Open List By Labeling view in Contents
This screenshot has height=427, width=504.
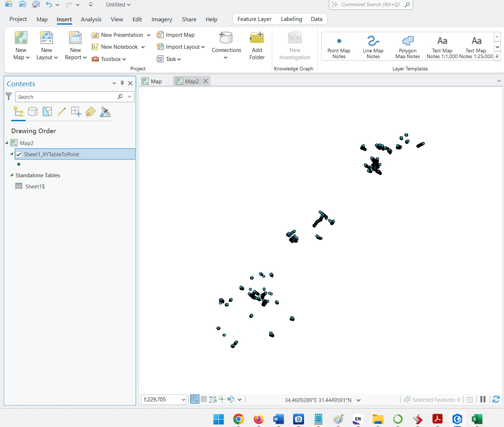coord(90,112)
